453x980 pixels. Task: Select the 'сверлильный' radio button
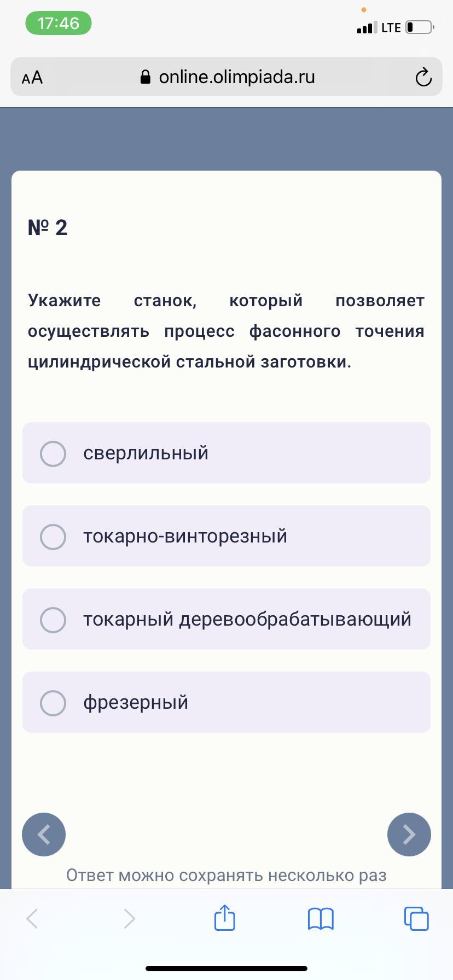[53, 453]
